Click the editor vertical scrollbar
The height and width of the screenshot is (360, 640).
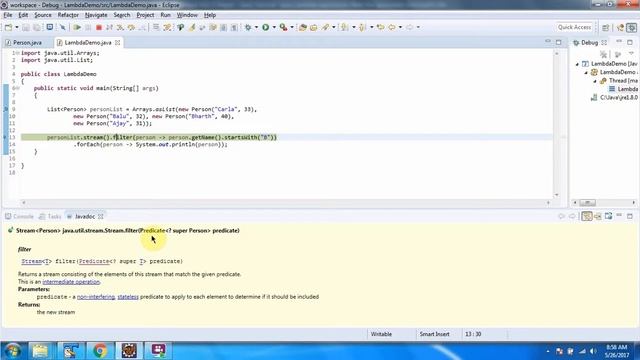point(556,124)
